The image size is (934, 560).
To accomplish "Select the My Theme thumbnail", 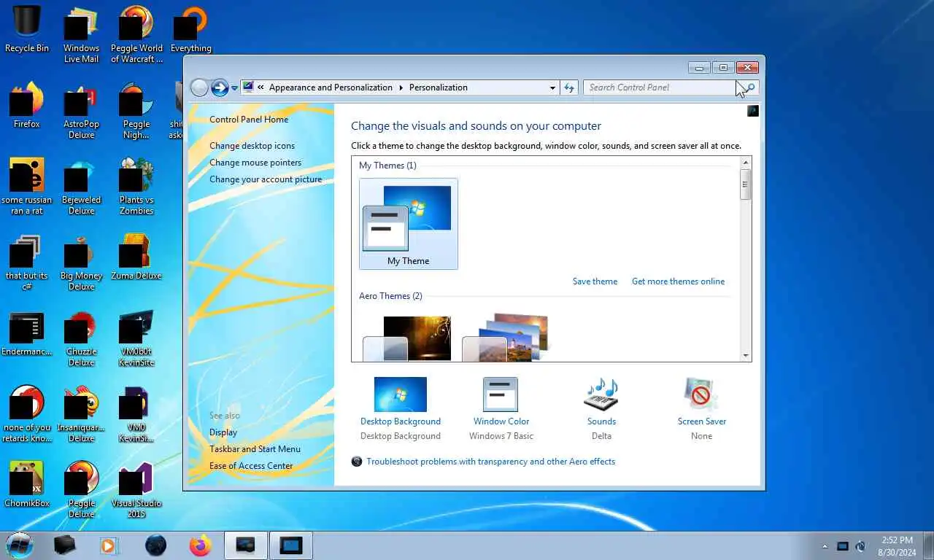I will (x=409, y=224).
